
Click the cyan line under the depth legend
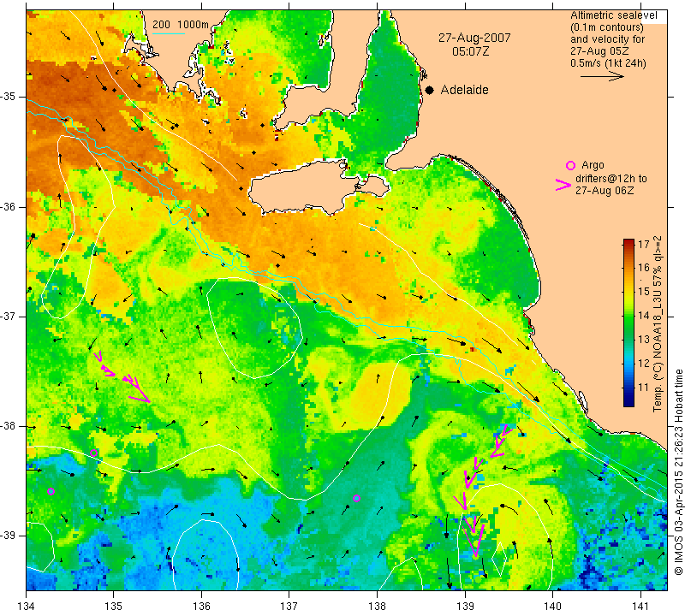pos(169,33)
